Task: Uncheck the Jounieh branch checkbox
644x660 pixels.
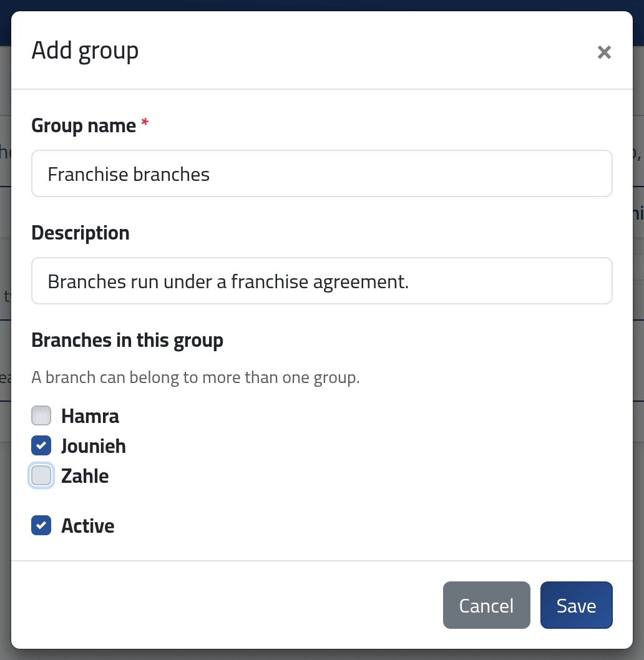Action: coord(41,445)
